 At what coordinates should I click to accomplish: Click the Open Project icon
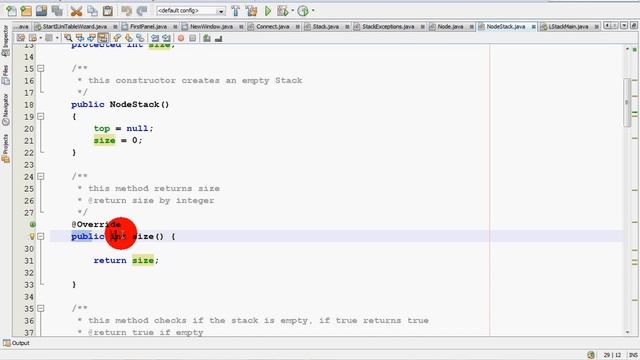coord(41,11)
